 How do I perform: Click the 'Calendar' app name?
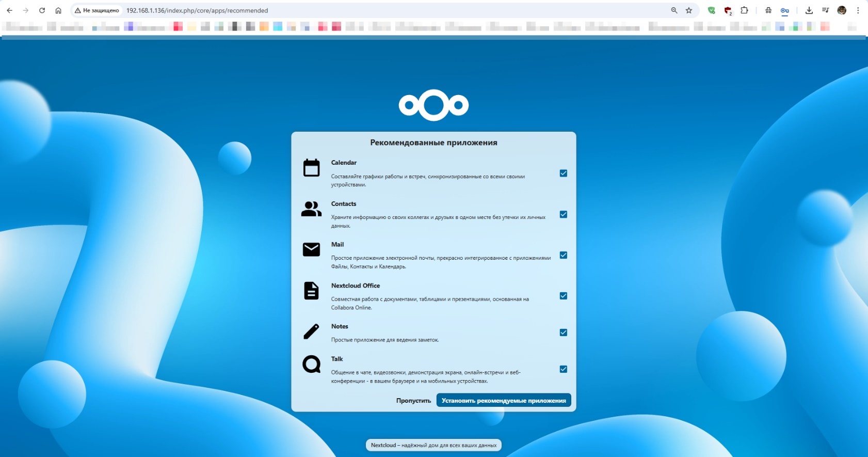click(x=344, y=163)
